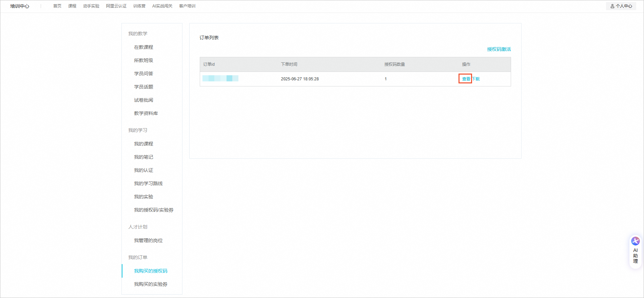
Task: Select 我购买的实验券 in sidebar
Action: tap(151, 284)
